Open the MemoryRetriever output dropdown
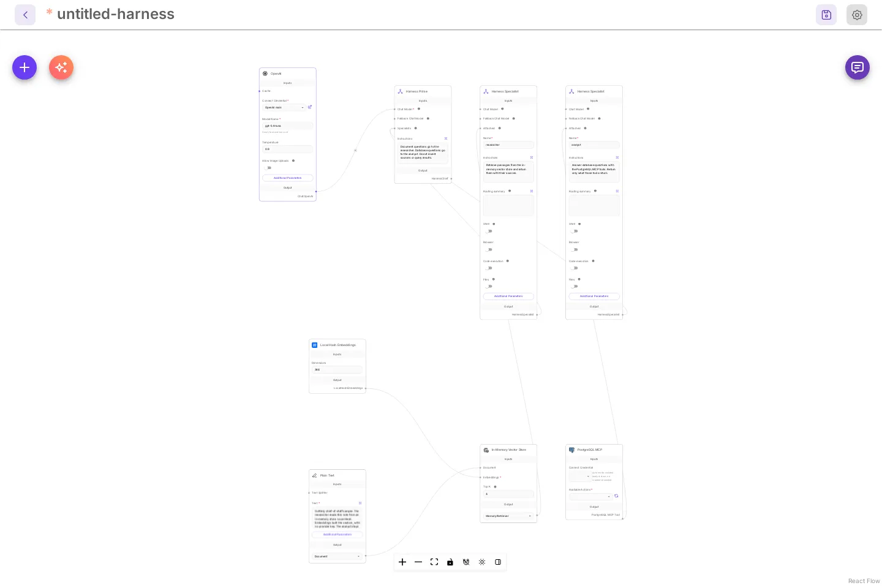Image resolution: width=882 pixels, height=588 pixels. (508, 516)
